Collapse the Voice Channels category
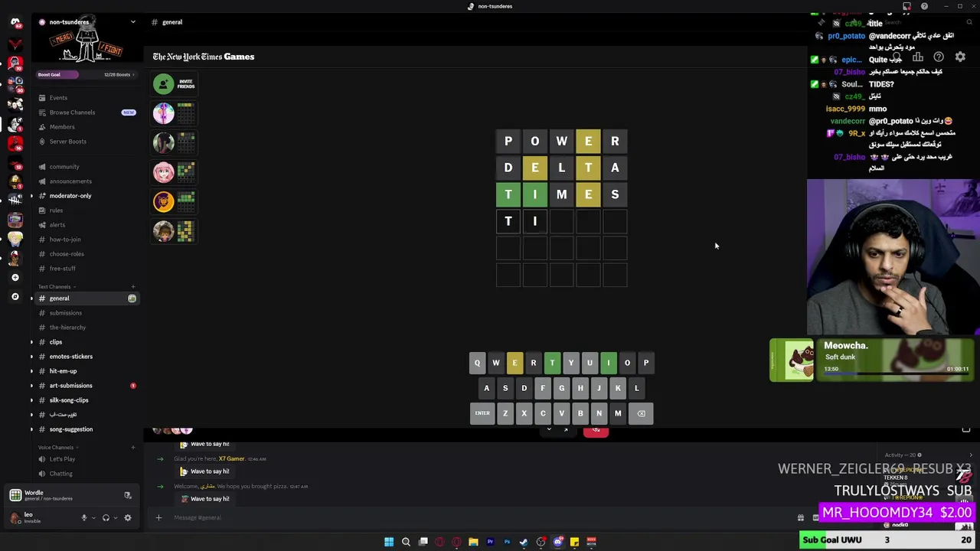The width and height of the screenshot is (980, 551). point(57,448)
